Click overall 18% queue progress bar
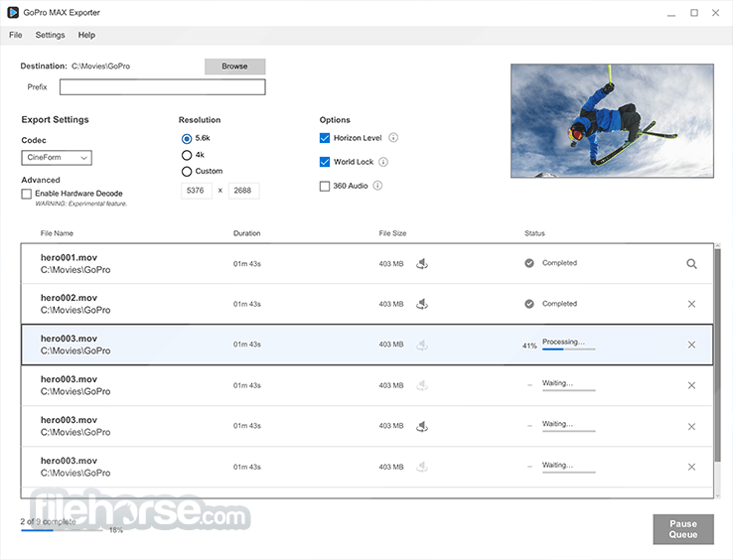This screenshot has height=560, width=733. (62, 529)
